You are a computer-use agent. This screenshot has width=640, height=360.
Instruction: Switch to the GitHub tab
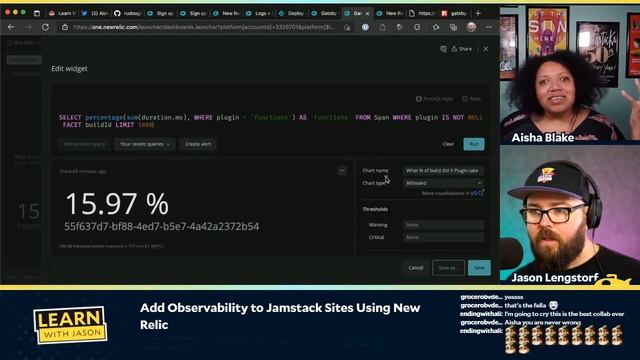point(128,13)
